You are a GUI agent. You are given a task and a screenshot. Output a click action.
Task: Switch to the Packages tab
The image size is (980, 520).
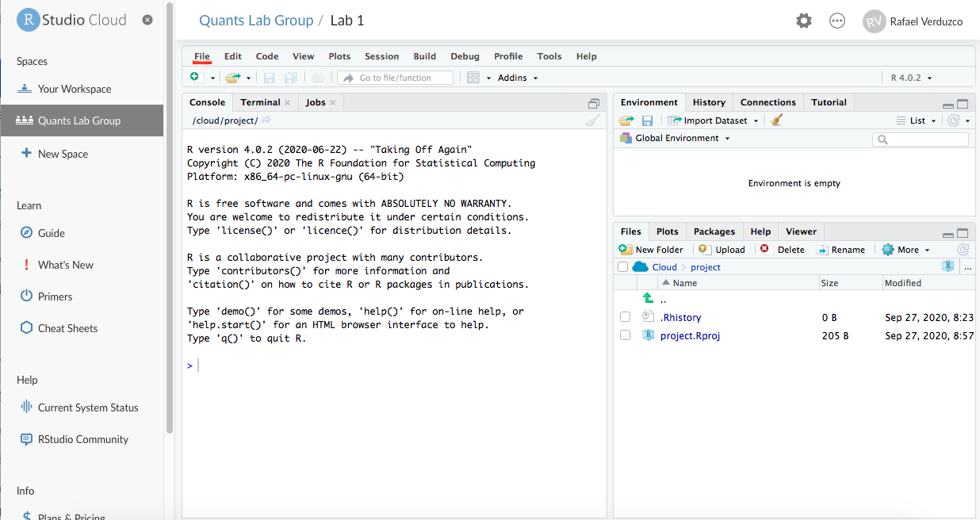(x=714, y=231)
